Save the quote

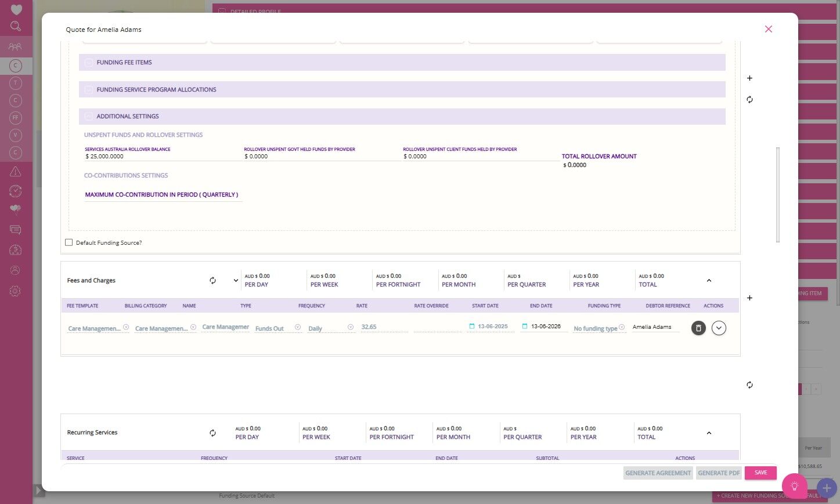tap(760, 473)
